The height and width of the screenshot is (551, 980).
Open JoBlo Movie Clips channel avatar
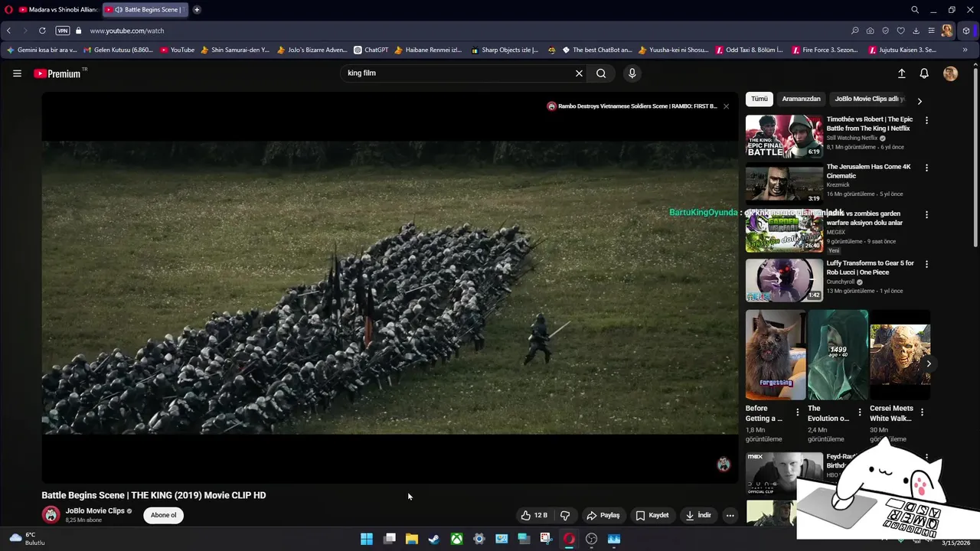coord(51,515)
